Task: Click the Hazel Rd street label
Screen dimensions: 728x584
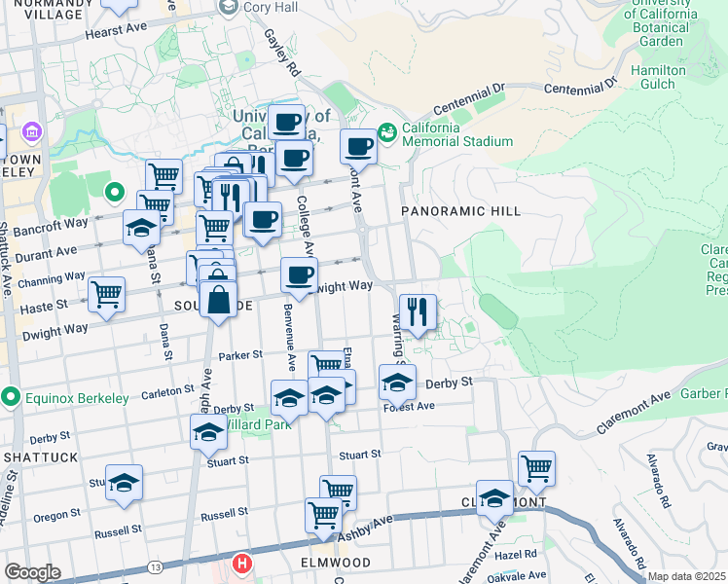Action: (516, 555)
